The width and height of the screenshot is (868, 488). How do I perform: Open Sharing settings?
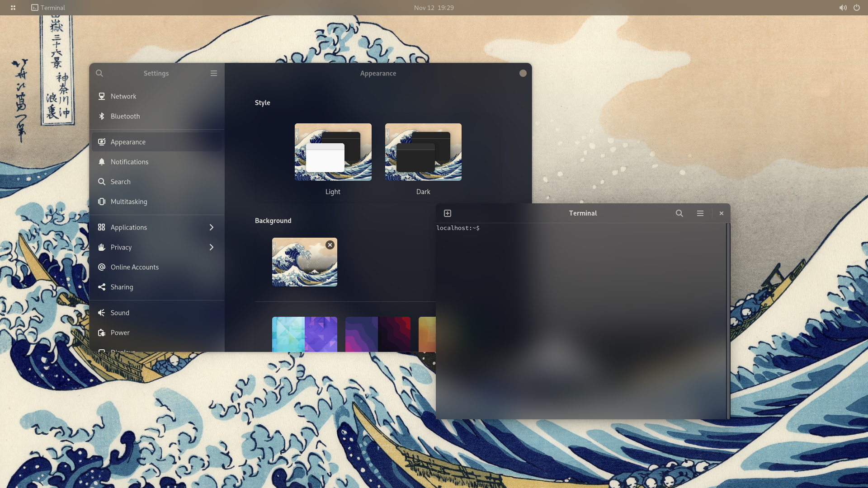157,287
